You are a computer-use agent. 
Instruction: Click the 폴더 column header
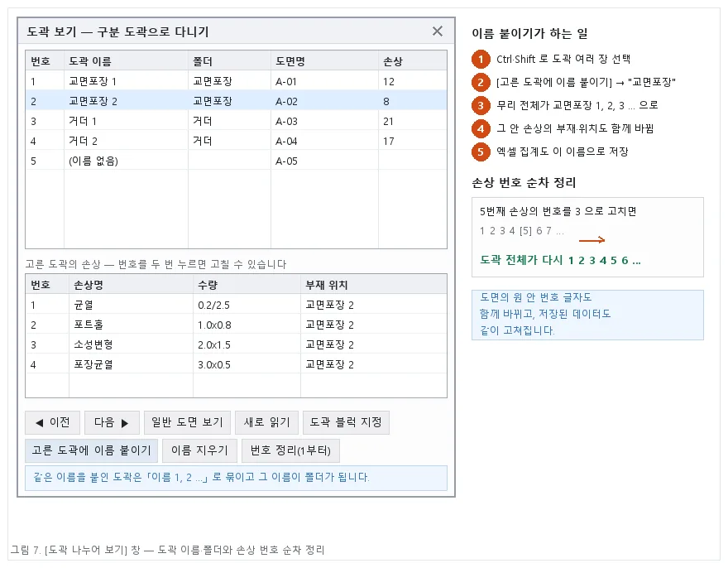(229, 61)
